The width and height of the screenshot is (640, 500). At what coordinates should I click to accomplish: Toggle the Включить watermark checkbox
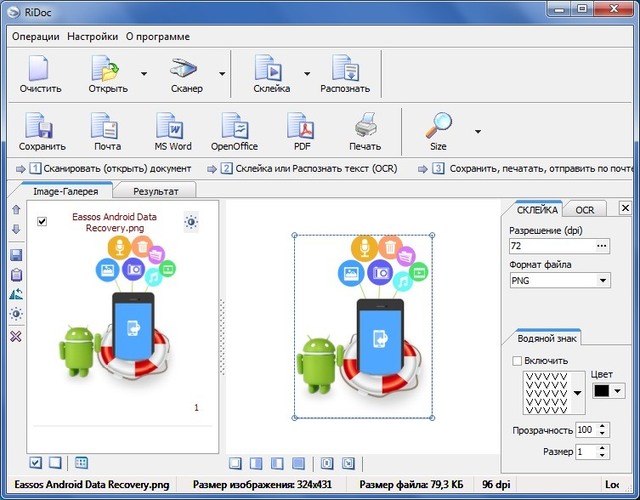517,361
